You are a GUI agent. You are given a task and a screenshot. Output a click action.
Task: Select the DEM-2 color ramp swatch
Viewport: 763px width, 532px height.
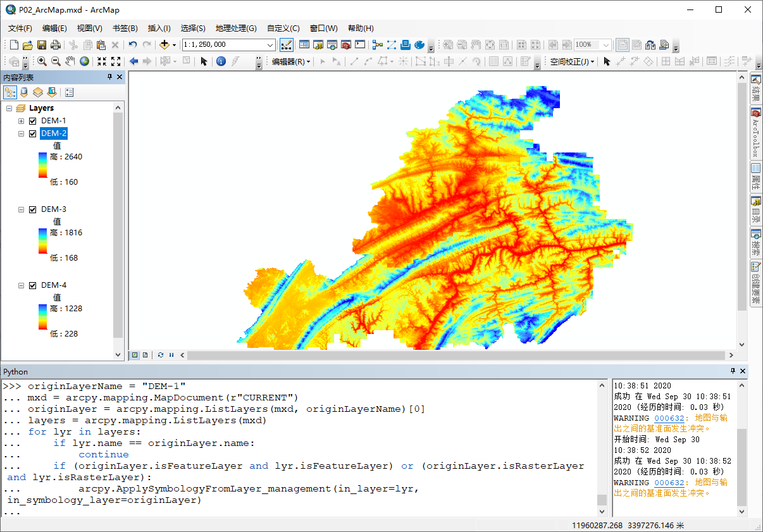click(43, 165)
